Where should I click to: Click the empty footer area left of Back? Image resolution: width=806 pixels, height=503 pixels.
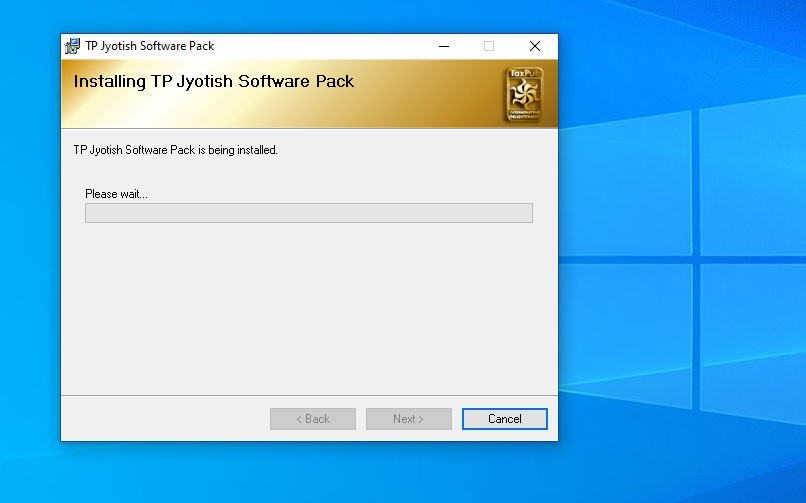click(160, 419)
